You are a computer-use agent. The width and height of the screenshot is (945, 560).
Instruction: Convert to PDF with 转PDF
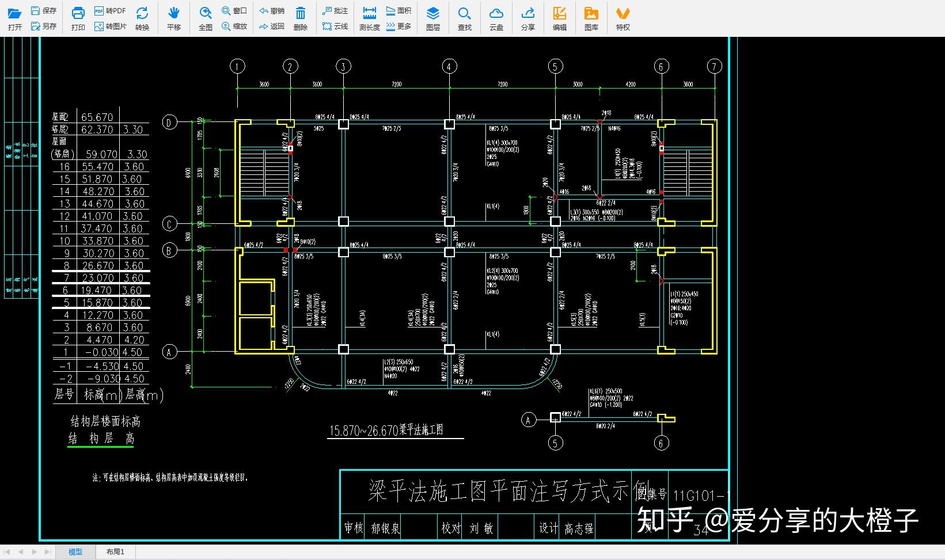(110, 10)
